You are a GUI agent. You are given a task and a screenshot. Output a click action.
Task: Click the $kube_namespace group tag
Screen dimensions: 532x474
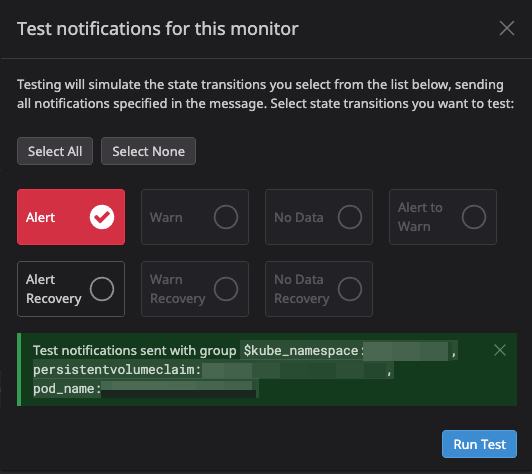[x=349, y=350]
